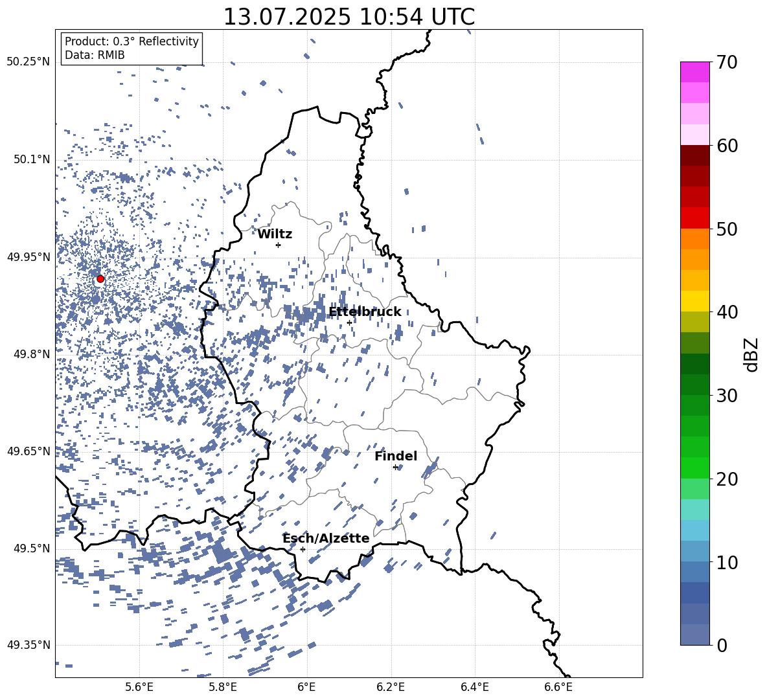Click the colorbar tick label 20
The width and height of the screenshot is (767, 700).
click(x=727, y=479)
